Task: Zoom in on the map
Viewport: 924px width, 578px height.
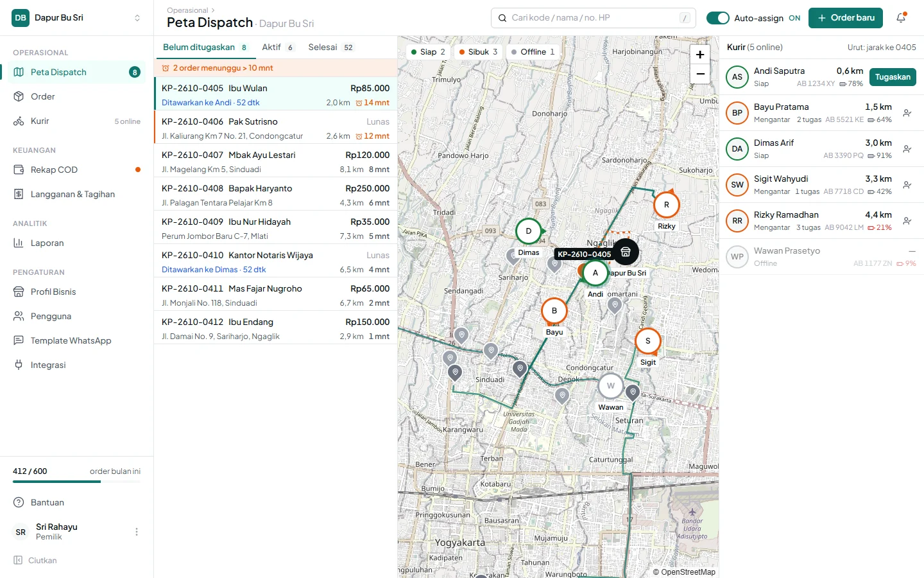Action: coord(700,55)
